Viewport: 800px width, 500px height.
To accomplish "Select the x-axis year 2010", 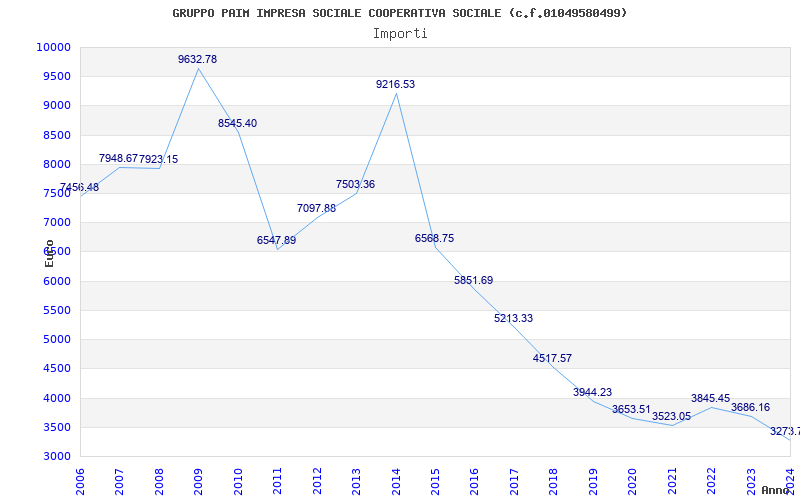I will (x=238, y=481).
